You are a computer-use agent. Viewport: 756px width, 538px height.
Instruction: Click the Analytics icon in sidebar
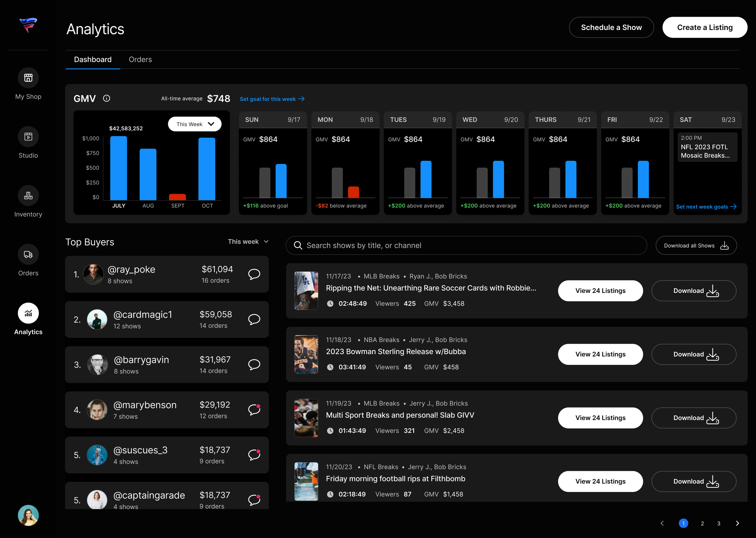28,313
